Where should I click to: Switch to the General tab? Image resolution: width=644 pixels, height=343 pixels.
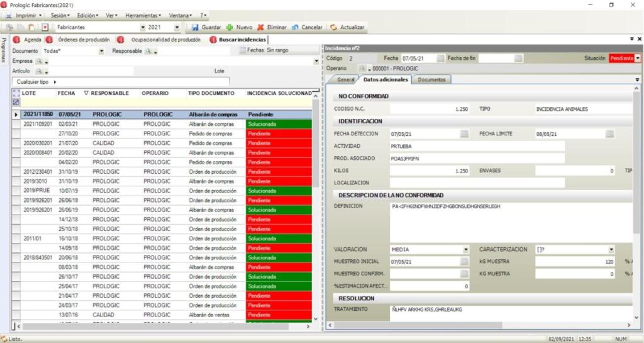345,80
